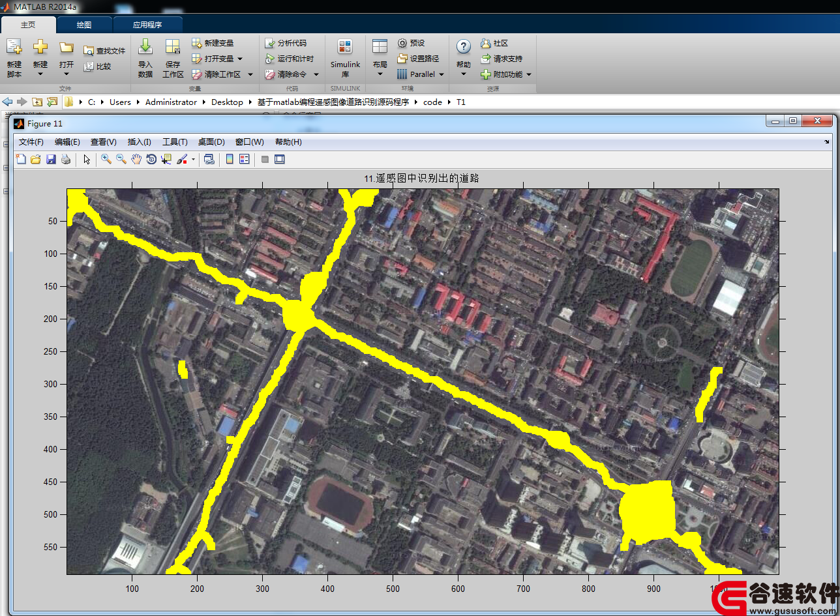The image size is (840, 616).
Task: Click the browse for folder icon
Action: [x=52, y=102]
